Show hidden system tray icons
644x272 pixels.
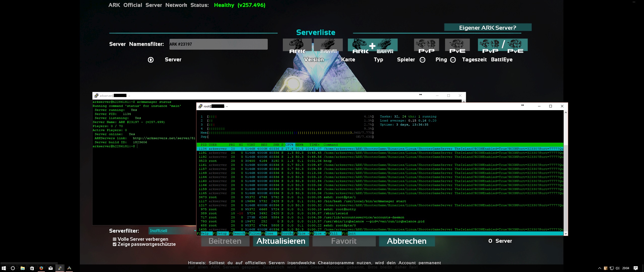click(600, 268)
